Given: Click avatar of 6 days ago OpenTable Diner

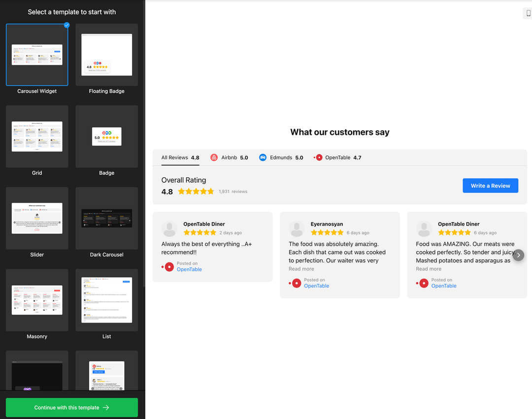Looking at the screenshot, I should [x=424, y=229].
